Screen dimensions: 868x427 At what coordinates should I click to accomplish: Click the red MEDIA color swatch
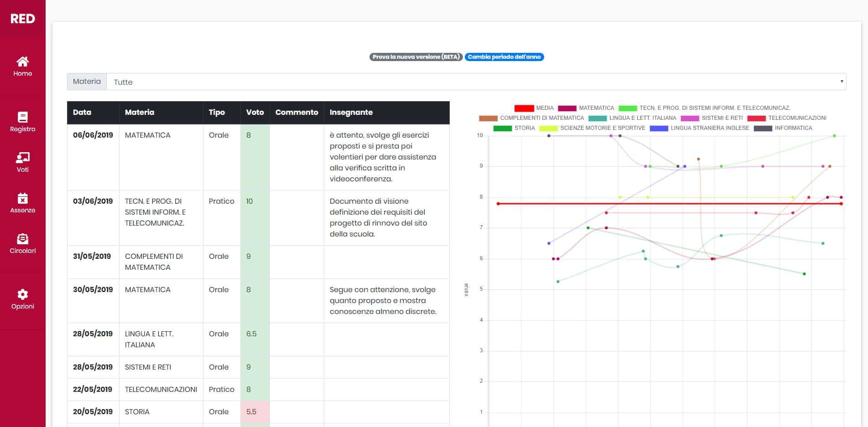[x=524, y=108]
